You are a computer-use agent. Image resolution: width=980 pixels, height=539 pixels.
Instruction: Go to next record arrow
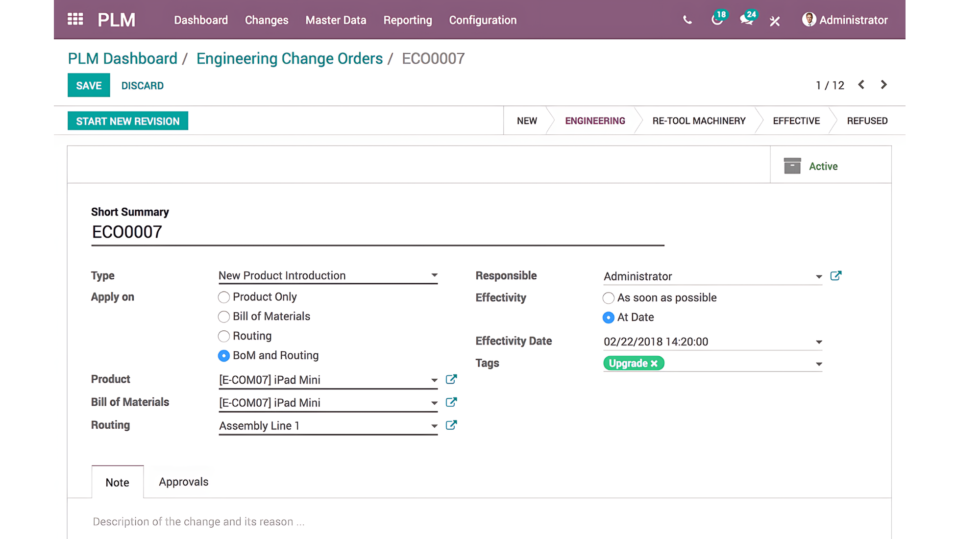[x=883, y=85]
